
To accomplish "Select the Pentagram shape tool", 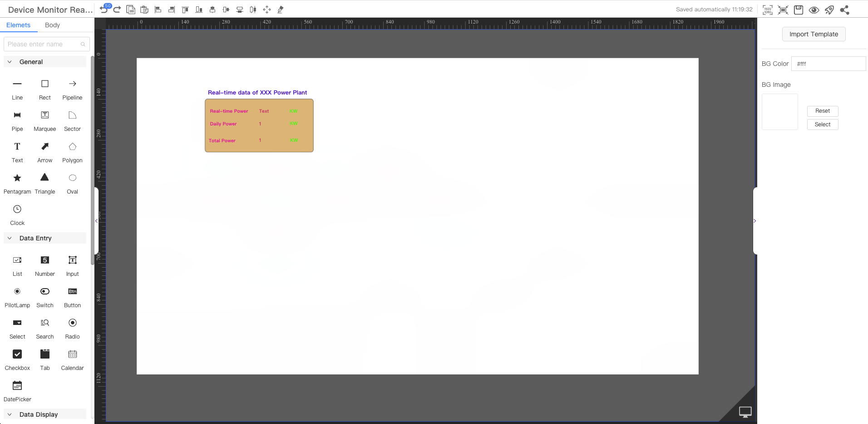I will [17, 183].
